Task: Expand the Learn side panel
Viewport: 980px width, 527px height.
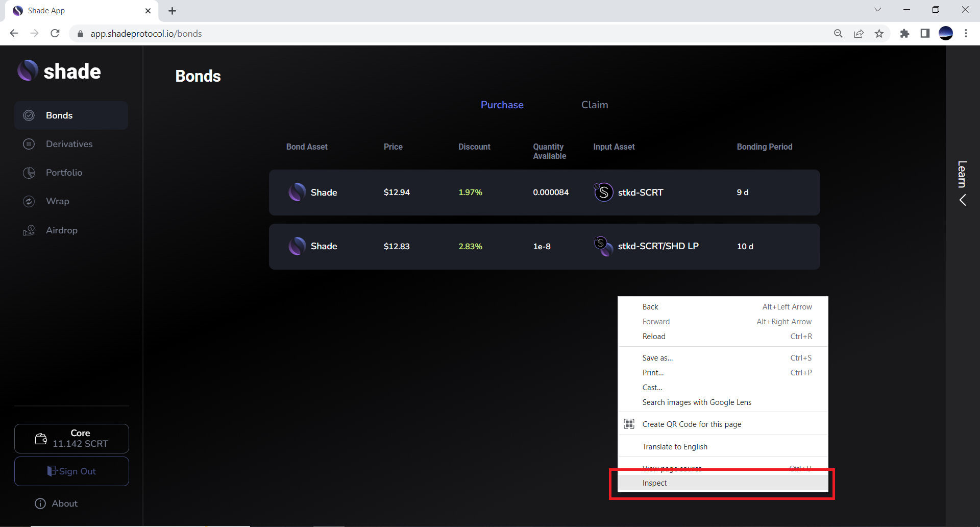Action: [962, 184]
